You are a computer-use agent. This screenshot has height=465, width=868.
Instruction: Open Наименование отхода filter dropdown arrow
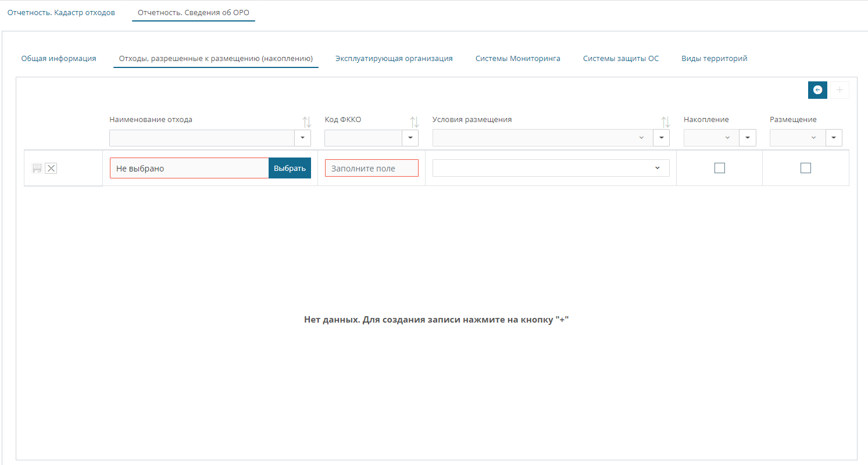click(303, 138)
